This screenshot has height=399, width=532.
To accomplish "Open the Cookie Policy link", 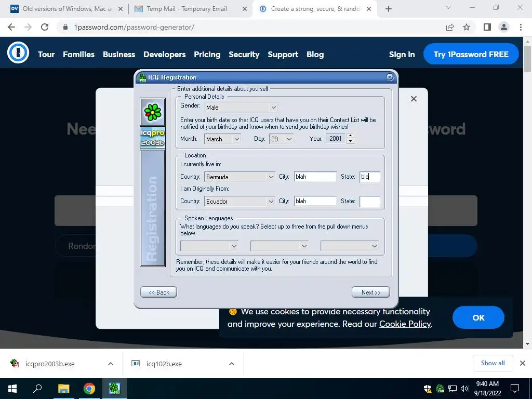I will (x=405, y=324).
